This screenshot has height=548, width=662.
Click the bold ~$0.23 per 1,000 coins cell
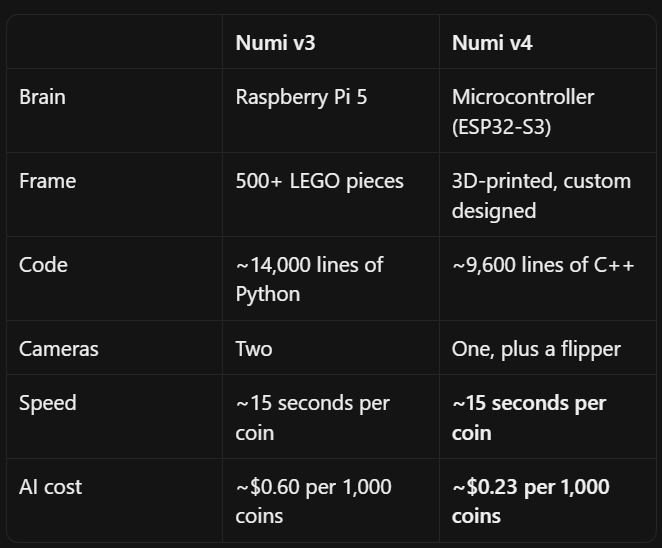coord(548,500)
